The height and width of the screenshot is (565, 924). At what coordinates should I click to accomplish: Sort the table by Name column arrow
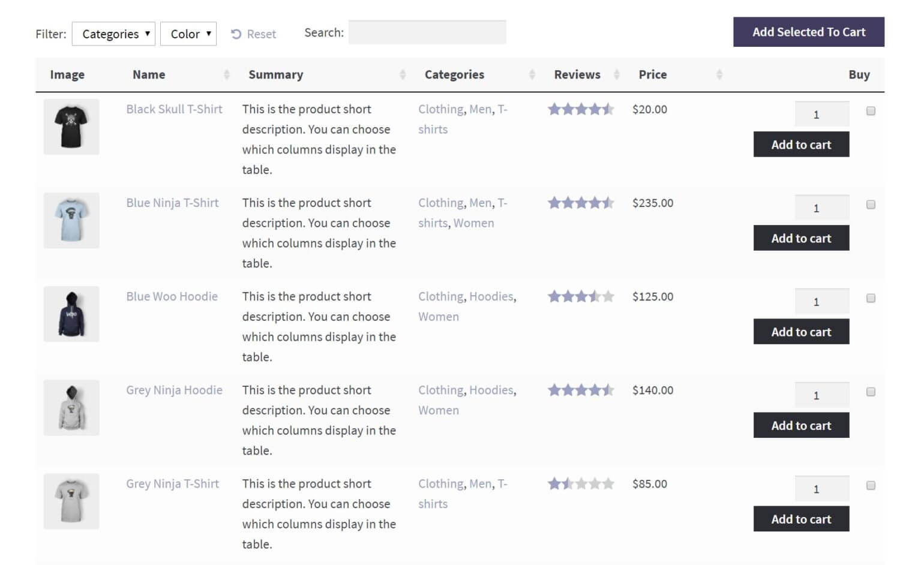(x=227, y=74)
